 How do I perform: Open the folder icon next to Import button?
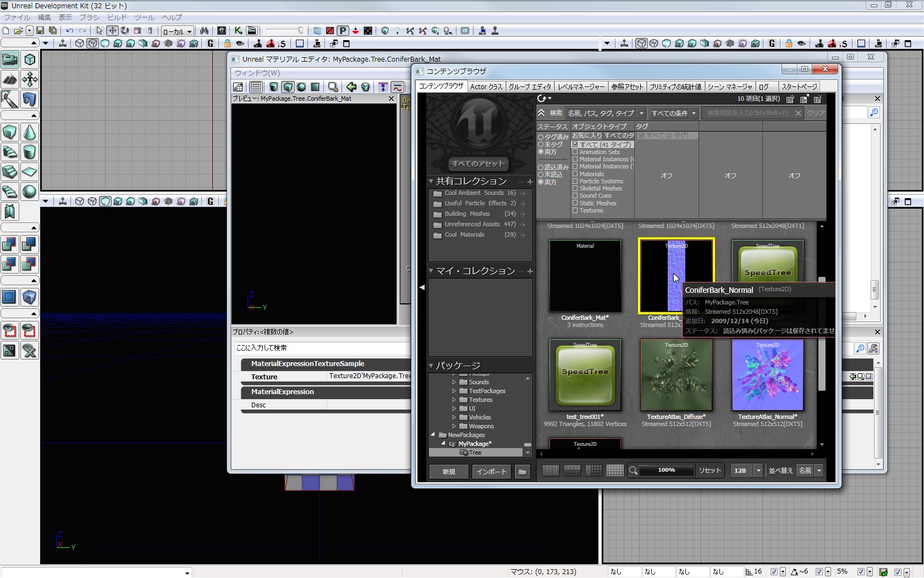coord(522,472)
